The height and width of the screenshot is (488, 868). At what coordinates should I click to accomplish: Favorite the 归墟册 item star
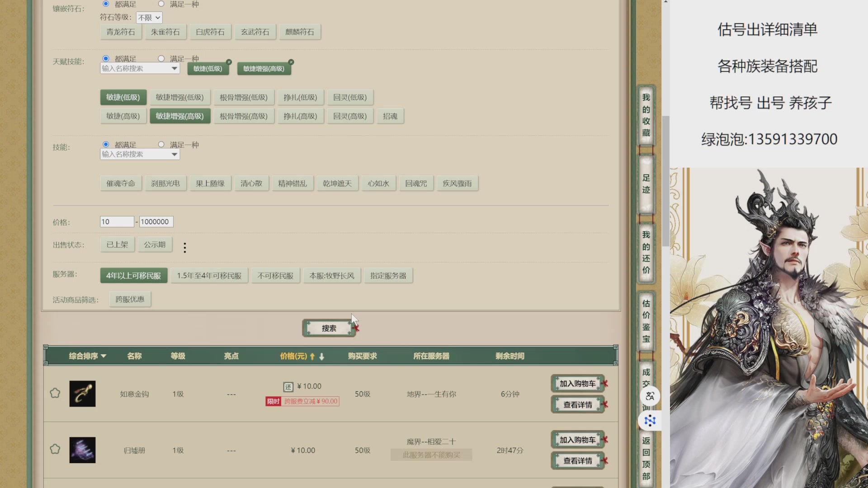coord(55,449)
